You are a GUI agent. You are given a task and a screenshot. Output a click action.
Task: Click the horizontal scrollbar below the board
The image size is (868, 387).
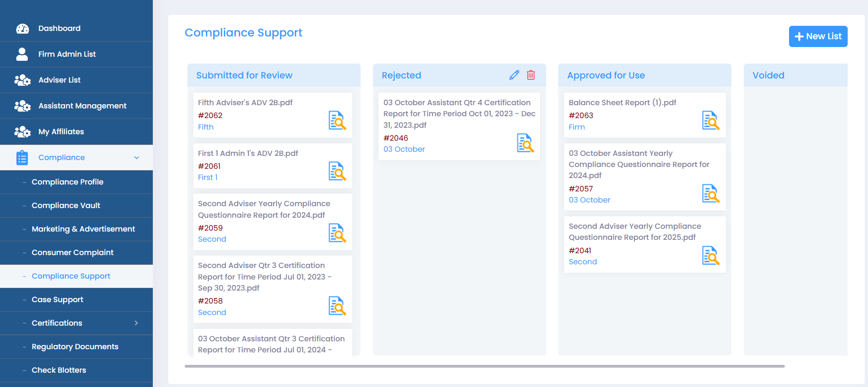484,366
